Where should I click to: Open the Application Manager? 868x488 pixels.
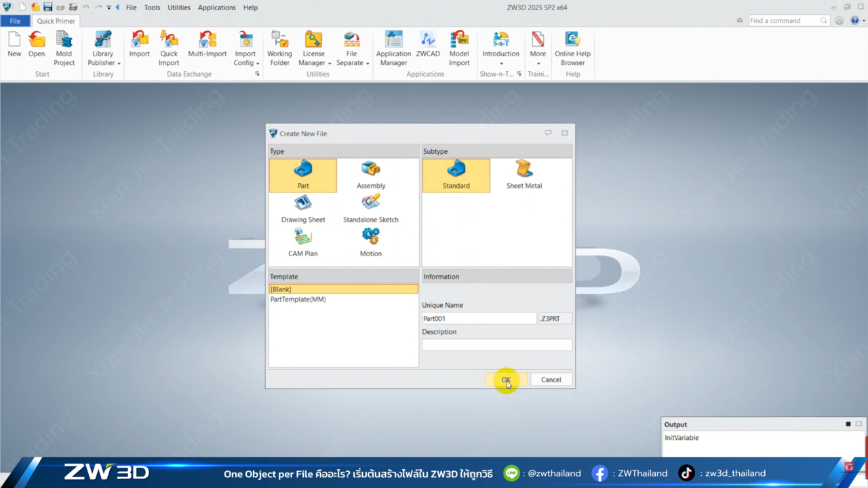[393, 49]
